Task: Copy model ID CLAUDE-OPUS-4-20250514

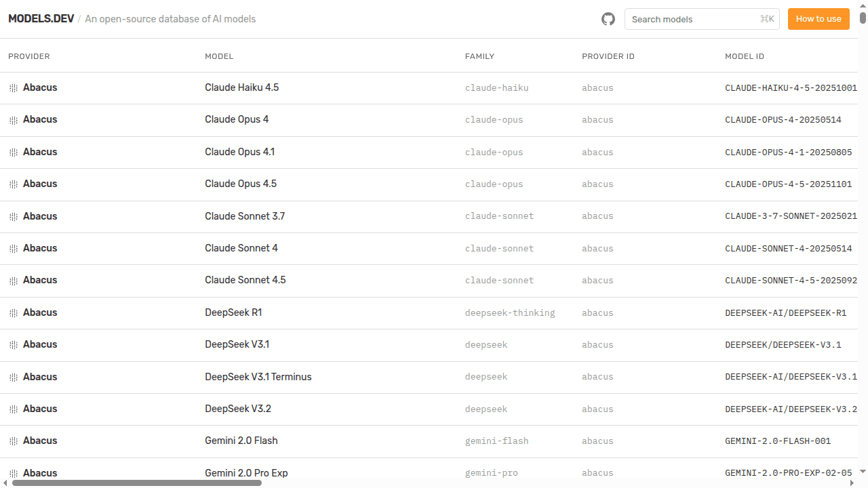Action: coord(783,120)
